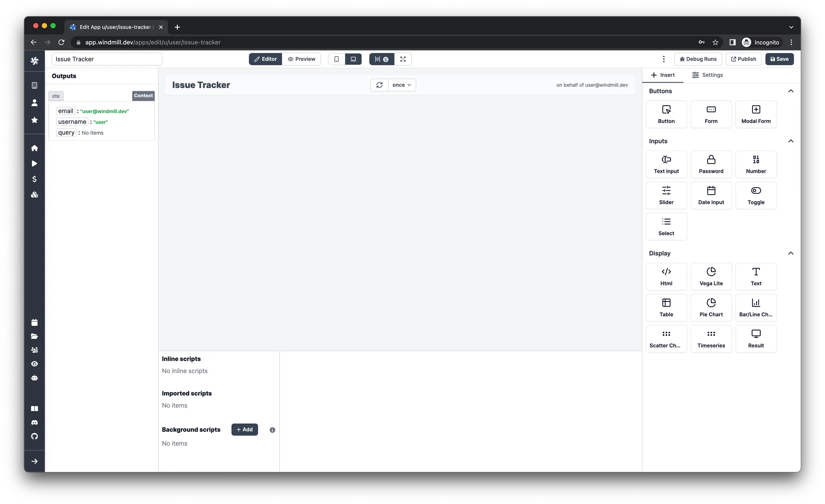825x504 pixels.
Task: Add a Modal Form button component
Action: [756, 114]
